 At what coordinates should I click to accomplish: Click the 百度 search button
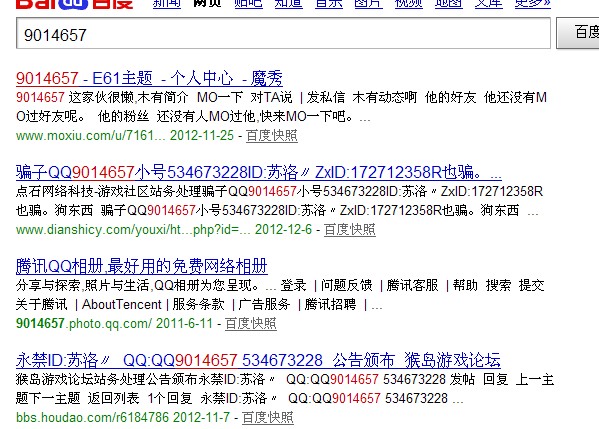(x=578, y=33)
